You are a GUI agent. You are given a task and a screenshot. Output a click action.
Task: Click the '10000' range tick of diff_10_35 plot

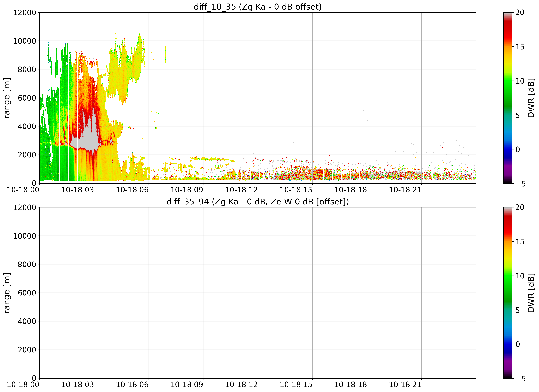[x=25, y=41]
